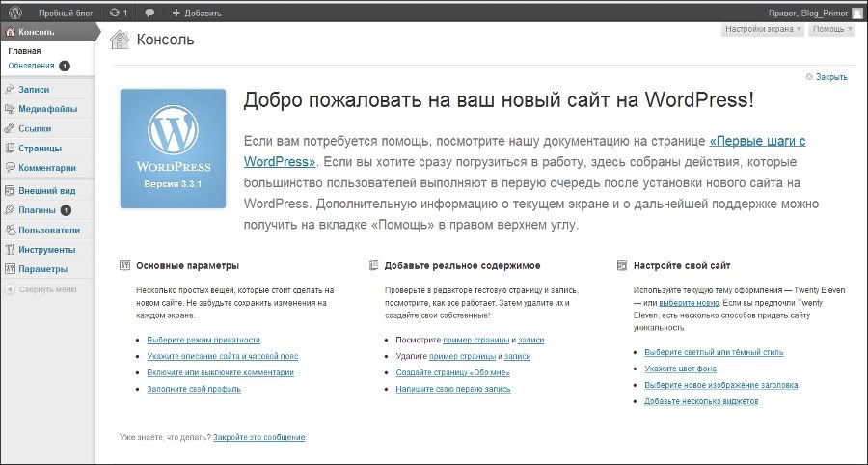Click the Пользователи sidebar icon
868x465 pixels.
(10, 230)
